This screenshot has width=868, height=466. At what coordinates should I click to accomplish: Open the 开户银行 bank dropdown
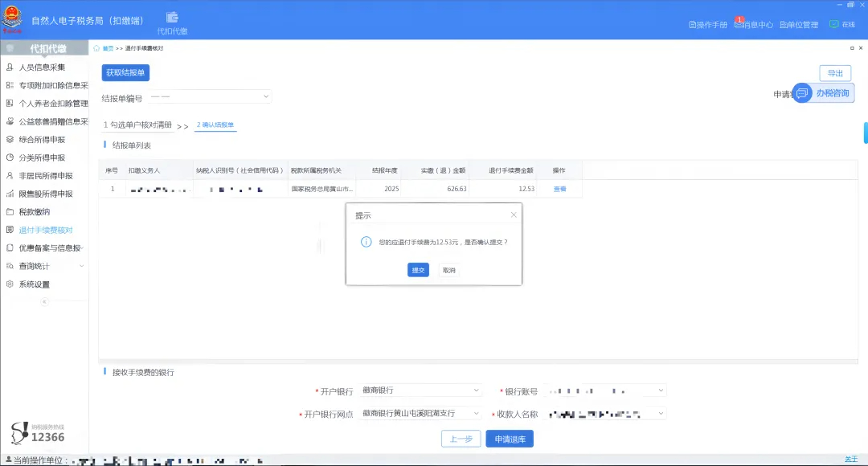coord(421,390)
